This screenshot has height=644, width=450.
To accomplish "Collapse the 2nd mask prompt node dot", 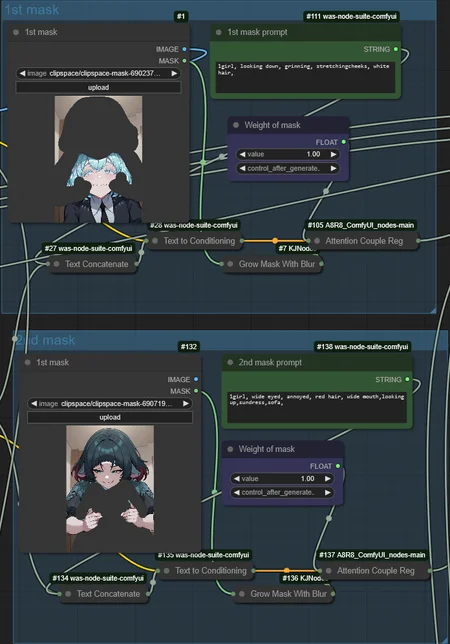I will [x=230, y=362].
